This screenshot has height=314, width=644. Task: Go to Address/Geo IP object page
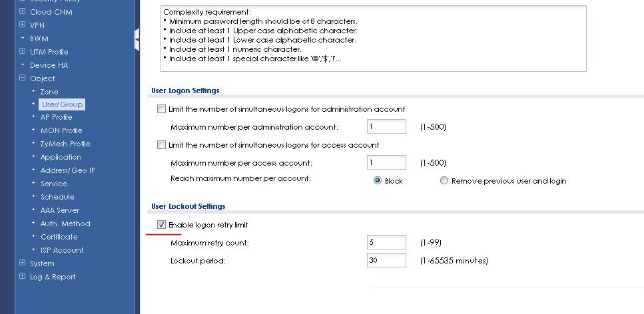click(67, 170)
